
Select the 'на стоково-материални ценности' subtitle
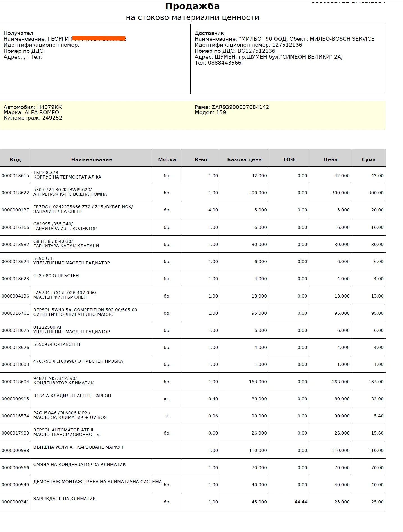(x=192, y=18)
